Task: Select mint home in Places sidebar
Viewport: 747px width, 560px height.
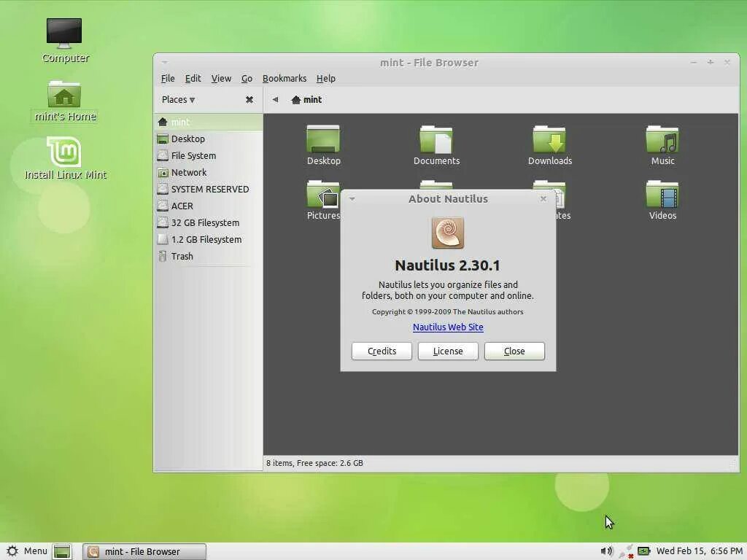Action: 208,122
